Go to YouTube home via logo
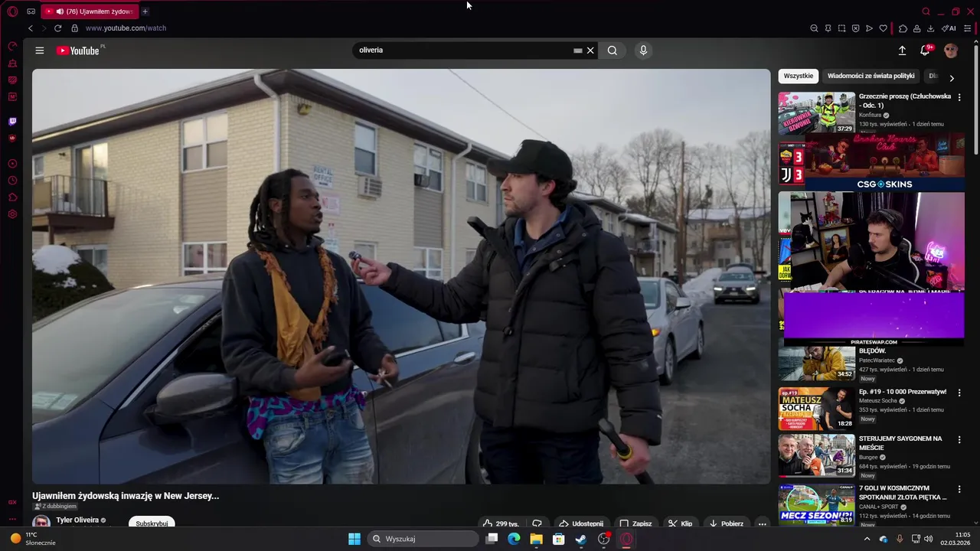 point(80,51)
